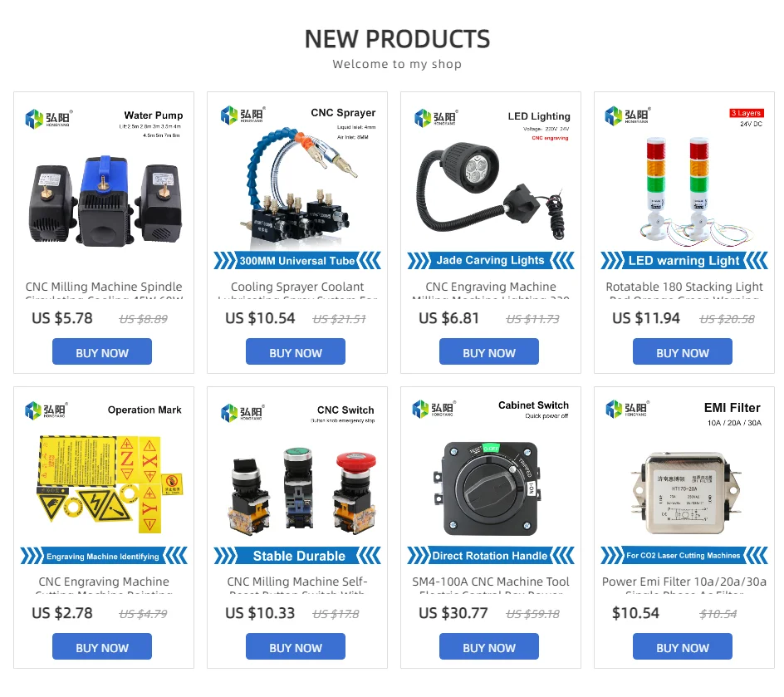Click BUY NOW for Rotatable 180 Stacking Light
This screenshot has height=697, width=784.
(683, 351)
